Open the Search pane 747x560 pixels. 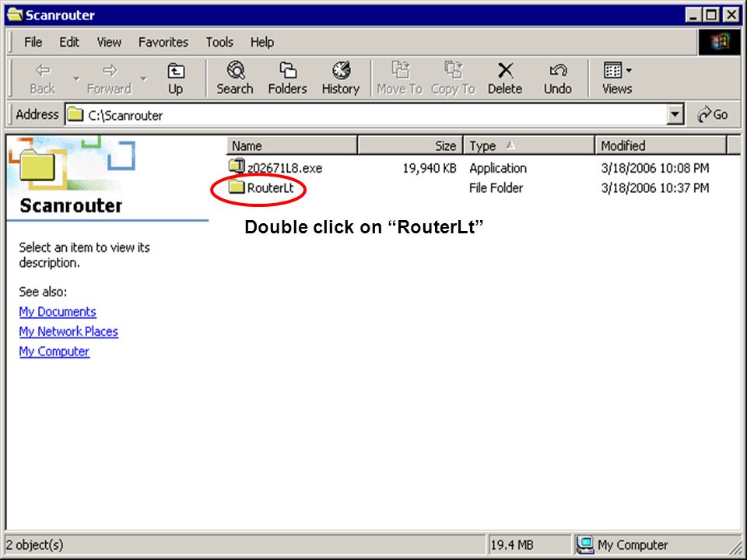pos(235,79)
